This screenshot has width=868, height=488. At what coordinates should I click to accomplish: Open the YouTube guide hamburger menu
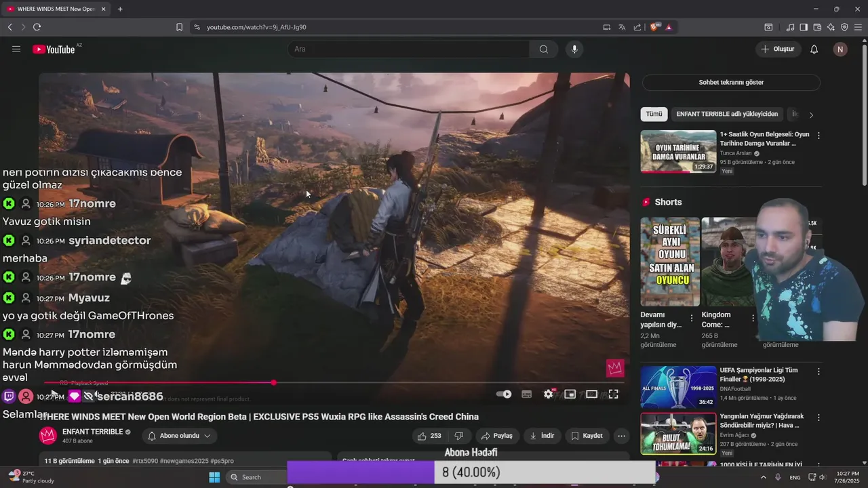16,49
